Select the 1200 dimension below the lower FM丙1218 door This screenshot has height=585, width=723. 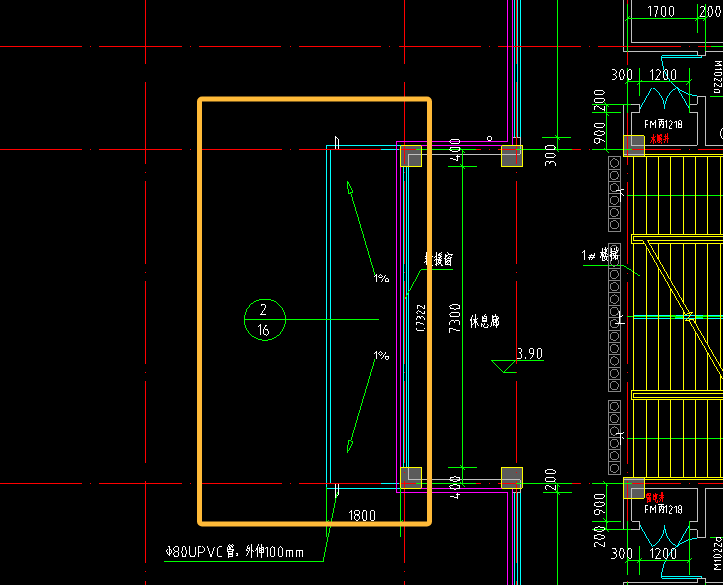[x=663, y=553]
